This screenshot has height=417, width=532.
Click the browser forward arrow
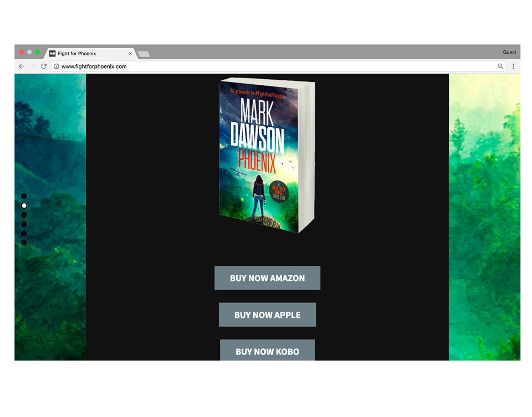pyautogui.click(x=33, y=66)
